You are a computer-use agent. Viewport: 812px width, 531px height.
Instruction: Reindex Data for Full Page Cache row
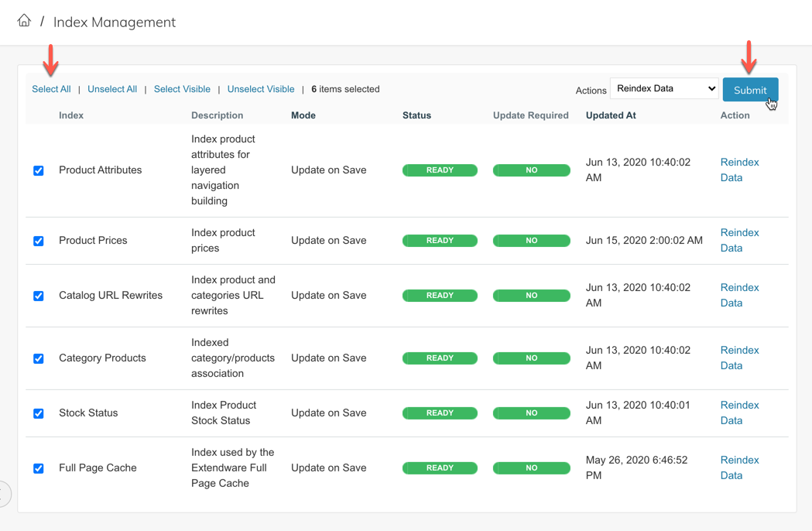point(739,468)
